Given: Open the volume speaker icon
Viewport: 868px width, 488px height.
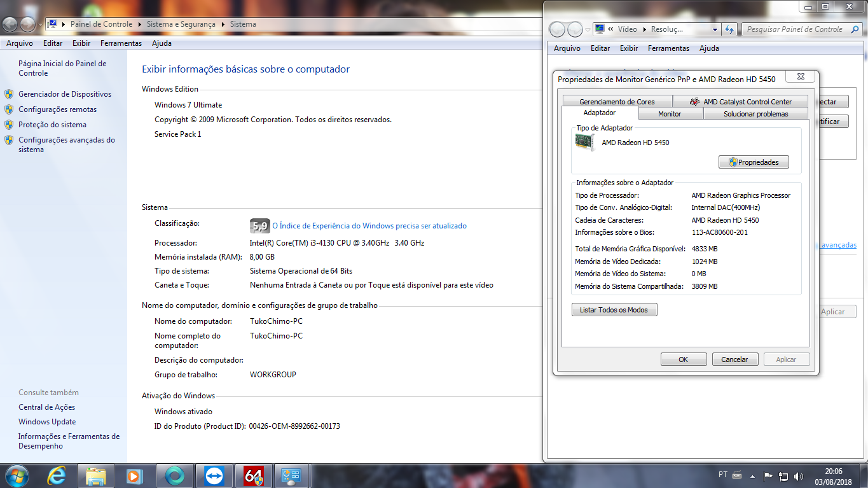Looking at the screenshot, I should [x=799, y=476].
